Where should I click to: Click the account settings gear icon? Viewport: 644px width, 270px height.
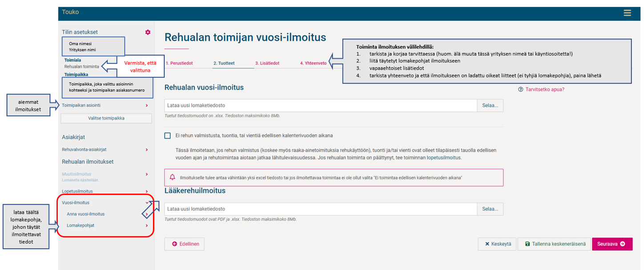(148, 32)
